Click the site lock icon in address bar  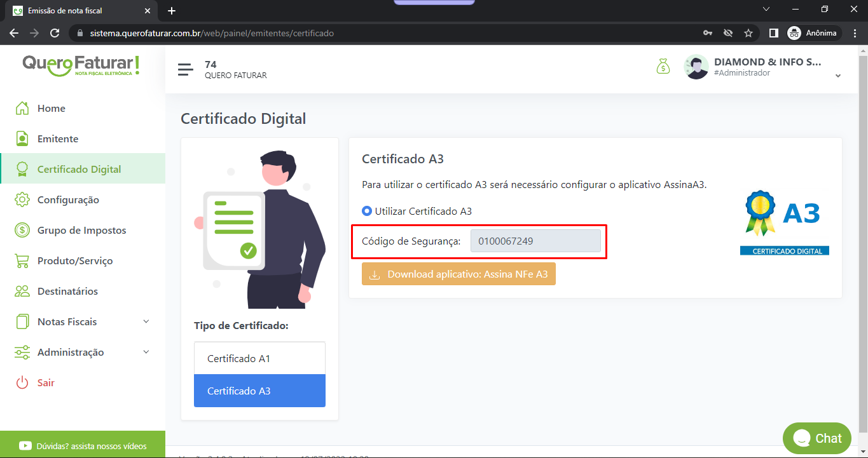click(79, 33)
